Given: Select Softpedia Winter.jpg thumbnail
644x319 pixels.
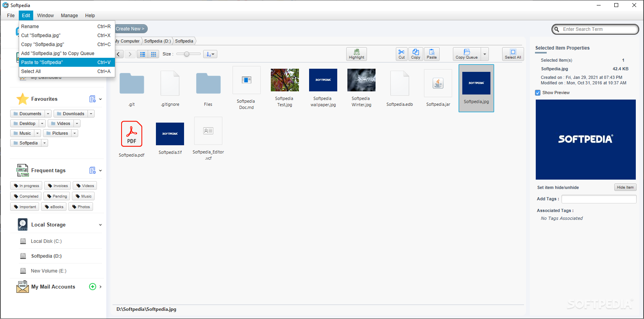Looking at the screenshot, I should [x=361, y=87].
